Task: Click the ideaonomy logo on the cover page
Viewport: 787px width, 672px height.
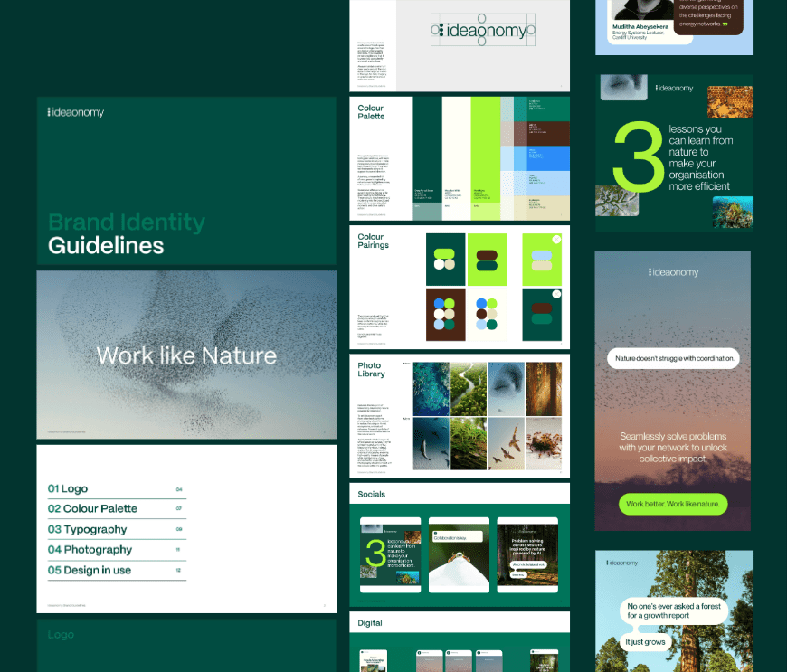Action: (76, 112)
